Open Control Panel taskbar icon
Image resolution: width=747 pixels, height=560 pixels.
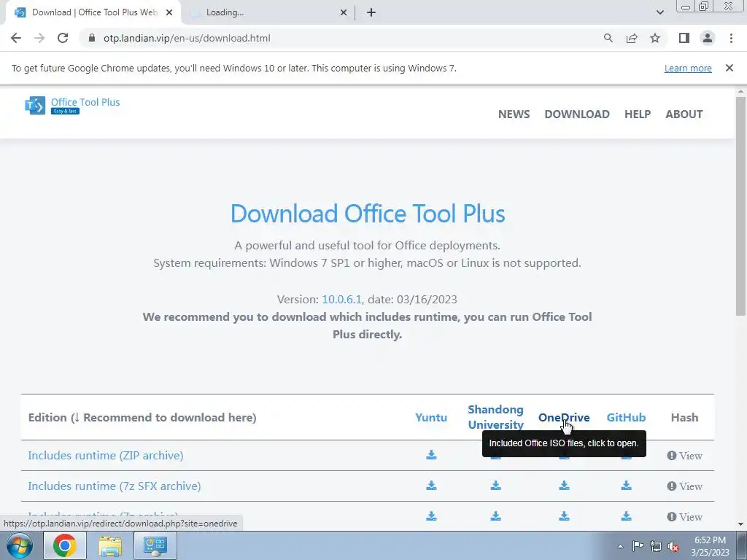pos(155,545)
